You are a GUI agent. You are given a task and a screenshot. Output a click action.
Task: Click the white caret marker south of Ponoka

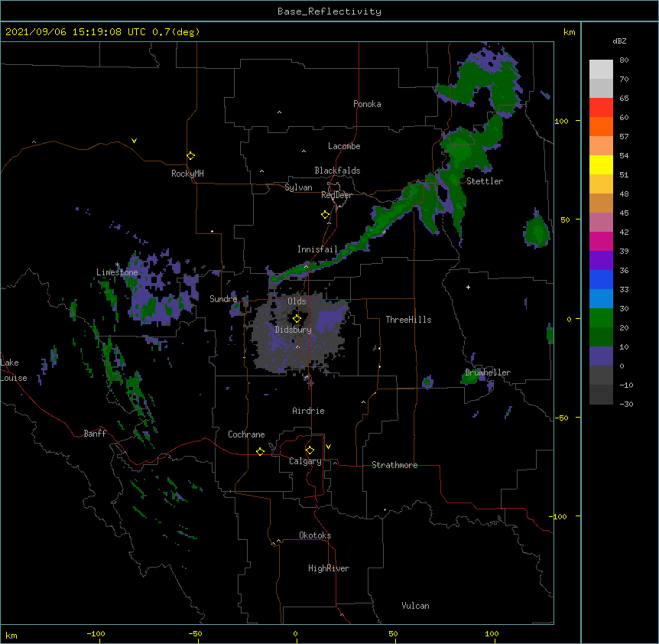click(x=279, y=112)
